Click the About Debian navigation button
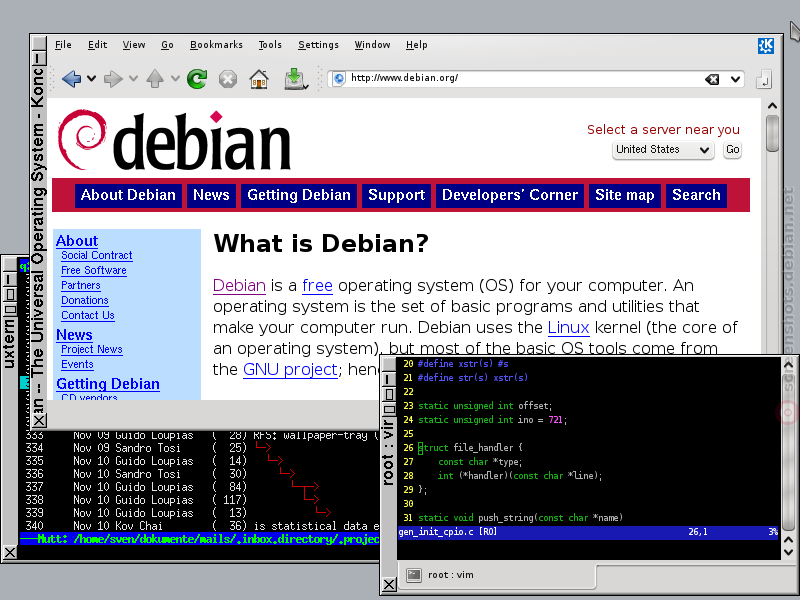Viewport: 800px width, 600px height. click(128, 195)
